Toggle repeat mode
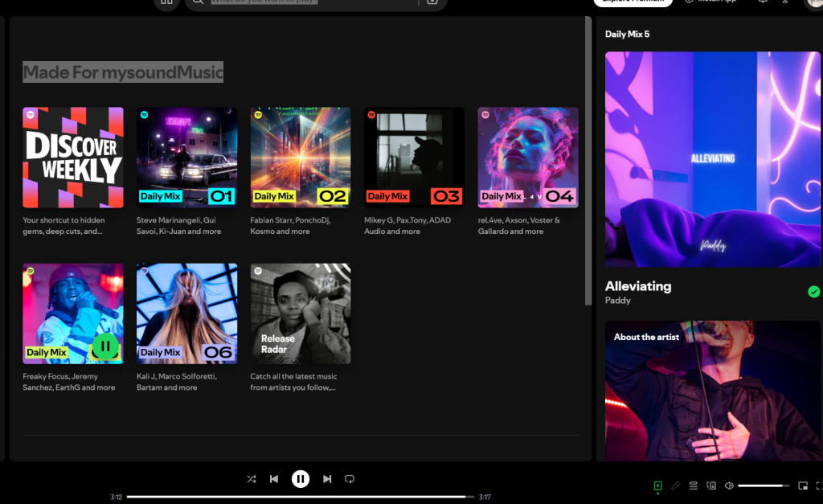 coord(350,479)
